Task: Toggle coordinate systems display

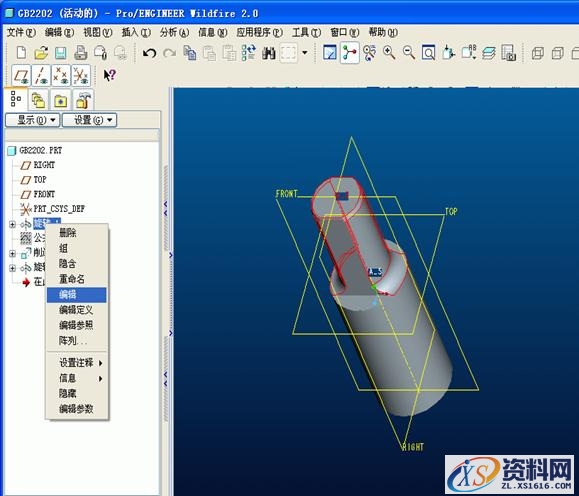Action: [81, 76]
